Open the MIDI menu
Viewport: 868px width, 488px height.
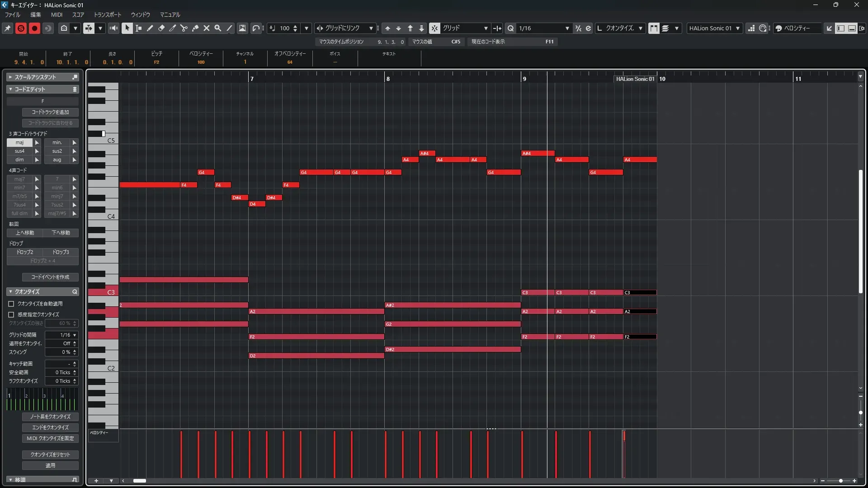(x=57, y=14)
